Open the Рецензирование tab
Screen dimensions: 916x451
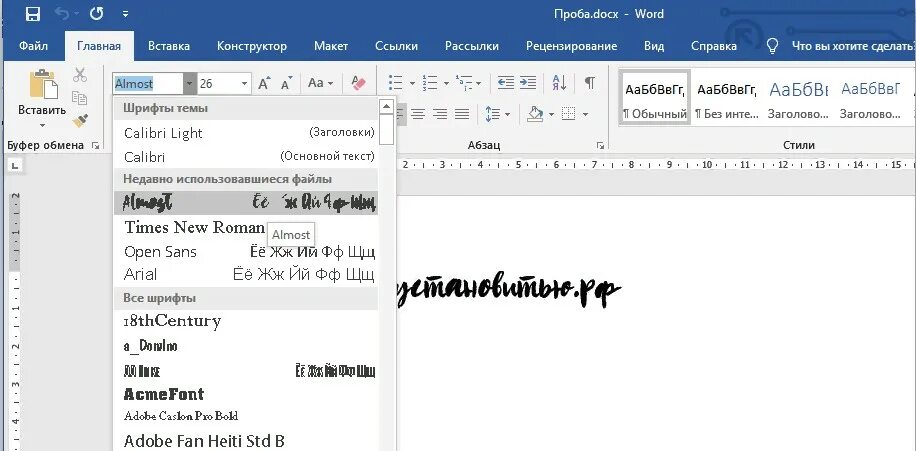point(571,46)
